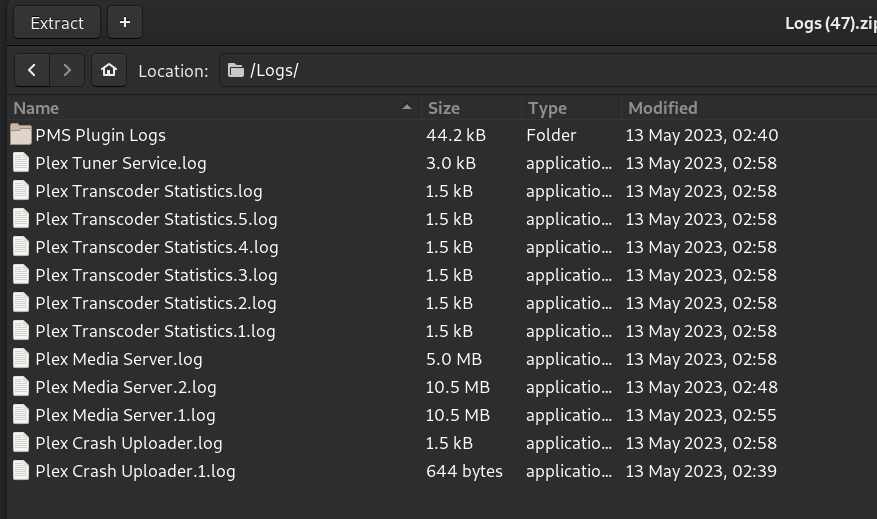Click the plus icon to add files
This screenshot has width=877, height=519.
click(124, 22)
